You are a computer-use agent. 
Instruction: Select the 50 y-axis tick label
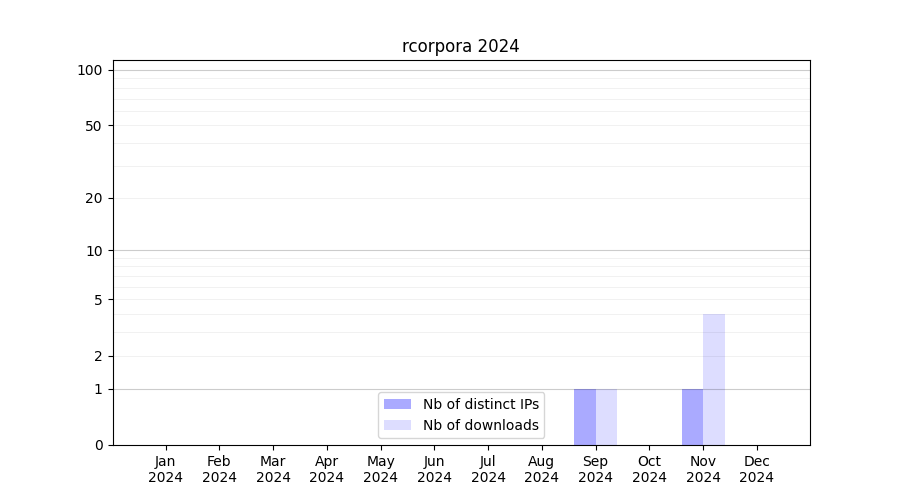click(94, 126)
